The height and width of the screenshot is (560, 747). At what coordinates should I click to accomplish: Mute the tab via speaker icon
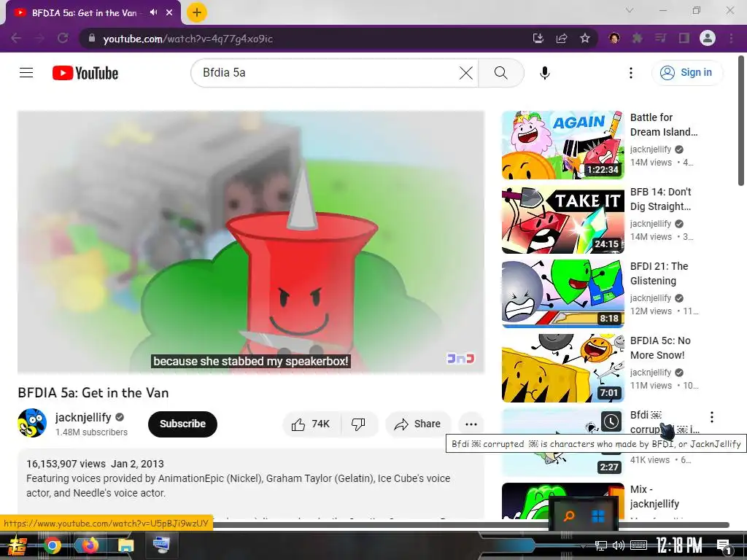tap(153, 12)
